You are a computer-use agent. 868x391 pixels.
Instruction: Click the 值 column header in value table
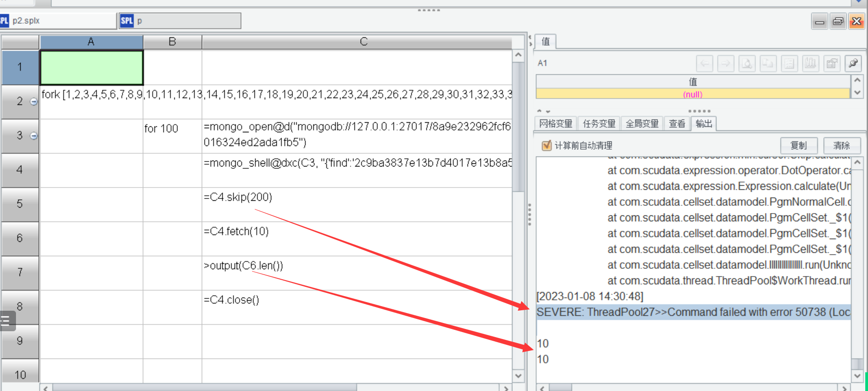[693, 82]
